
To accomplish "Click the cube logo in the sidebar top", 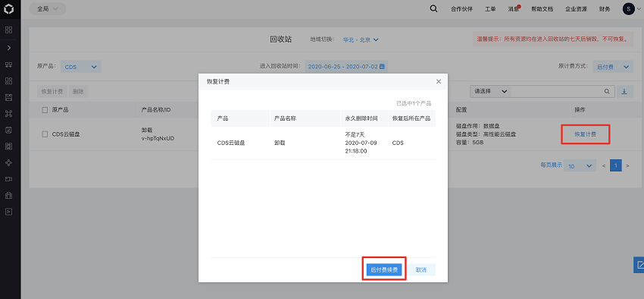I will point(8,9).
